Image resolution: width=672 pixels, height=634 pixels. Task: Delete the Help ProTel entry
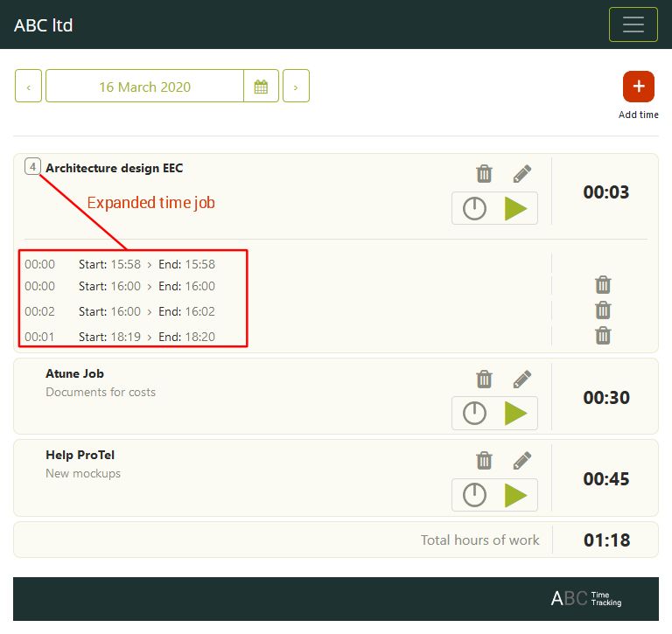[484, 461]
